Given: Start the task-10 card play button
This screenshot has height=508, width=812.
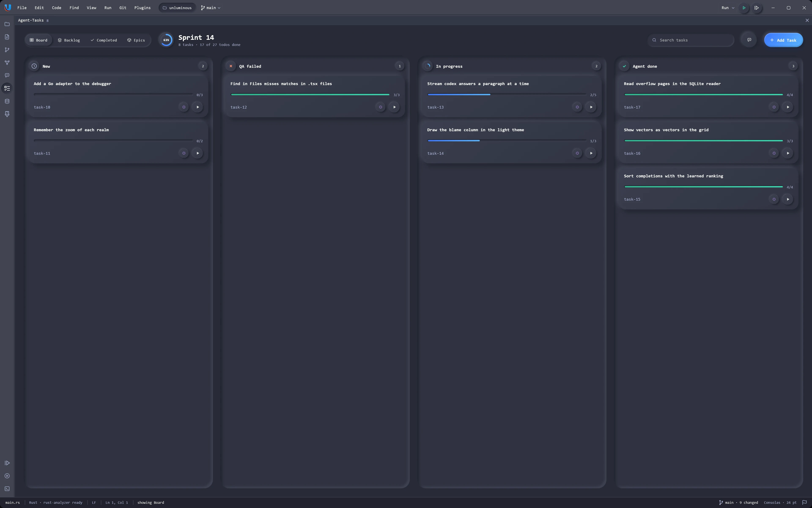Looking at the screenshot, I should click(198, 107).
